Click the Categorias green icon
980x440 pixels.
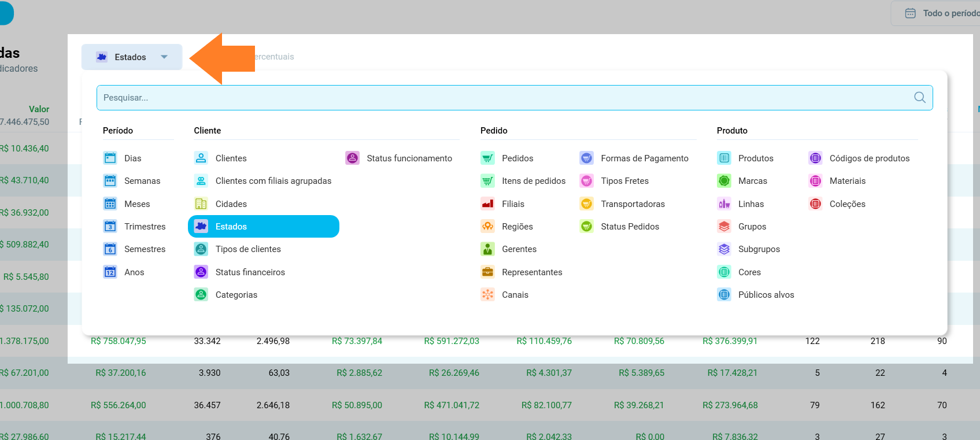click(x=201, y=294)
